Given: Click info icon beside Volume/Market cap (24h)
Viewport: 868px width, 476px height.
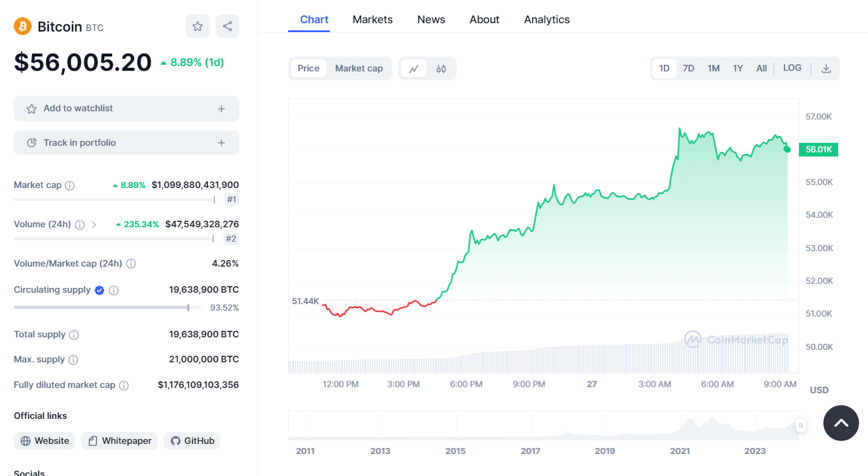Looking at the screenshot, I should (131, 264).
